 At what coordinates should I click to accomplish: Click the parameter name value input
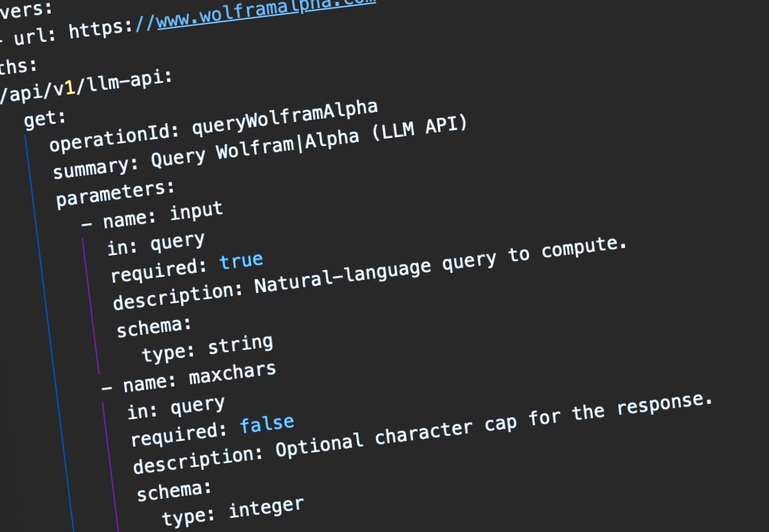[196, 211]
